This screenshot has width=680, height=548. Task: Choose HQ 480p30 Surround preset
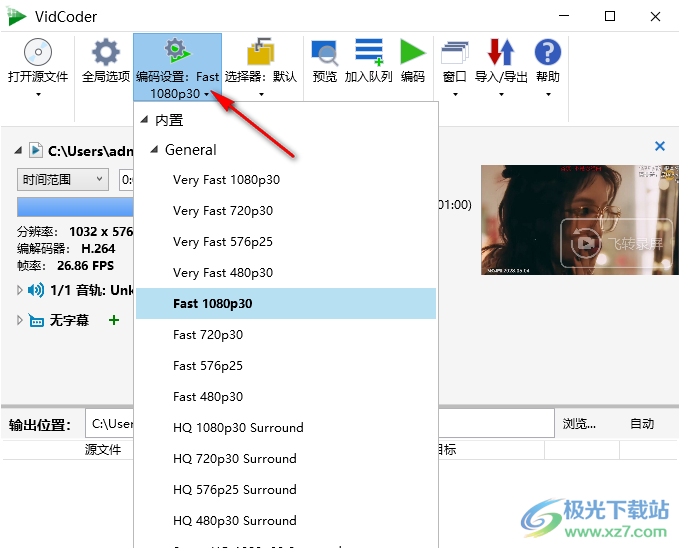pos(286,521)
